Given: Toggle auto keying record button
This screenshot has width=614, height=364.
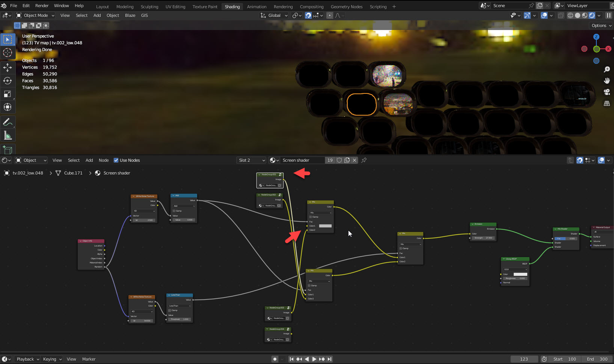Looking at the screenshot, I should 275,359.
